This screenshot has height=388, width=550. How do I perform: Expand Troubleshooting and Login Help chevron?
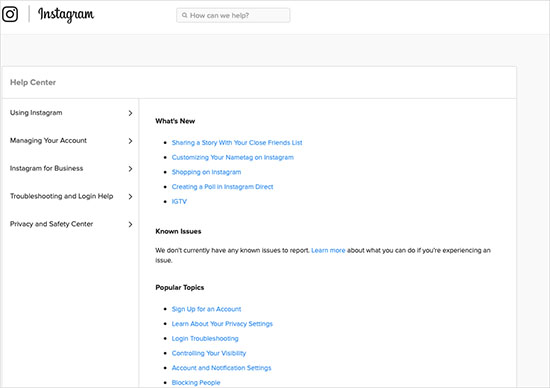130,196
